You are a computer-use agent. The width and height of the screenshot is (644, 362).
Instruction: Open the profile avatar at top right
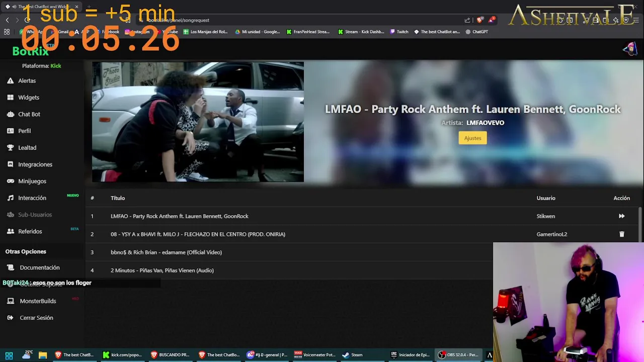pos(630,49)
